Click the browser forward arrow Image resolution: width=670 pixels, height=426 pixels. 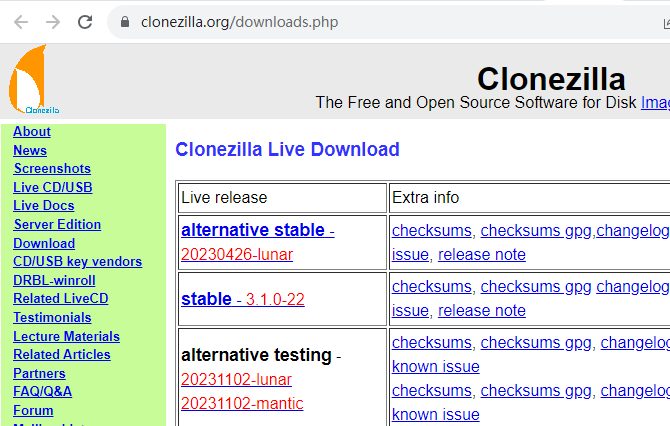[x=53, y=21]
